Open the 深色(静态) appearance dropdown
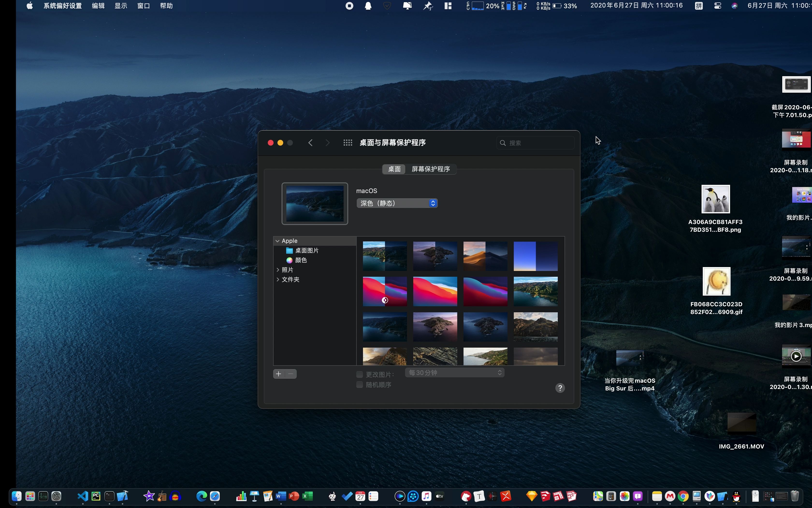Screen dimensions: 812x508 (397, 203)
